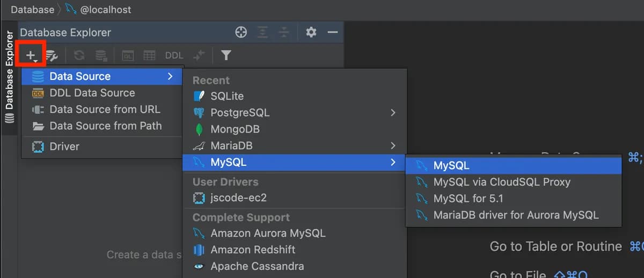The image size is (644, 278).
Task: Click the Database Explorer vertical side tab
Action: [x=9, y=77]
